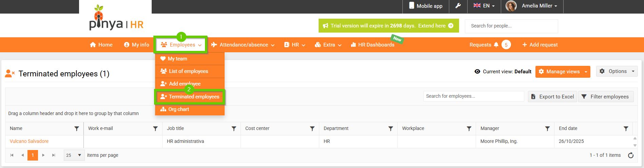Filter the Cost center column
644x168 pixels.
click(312, 129)
